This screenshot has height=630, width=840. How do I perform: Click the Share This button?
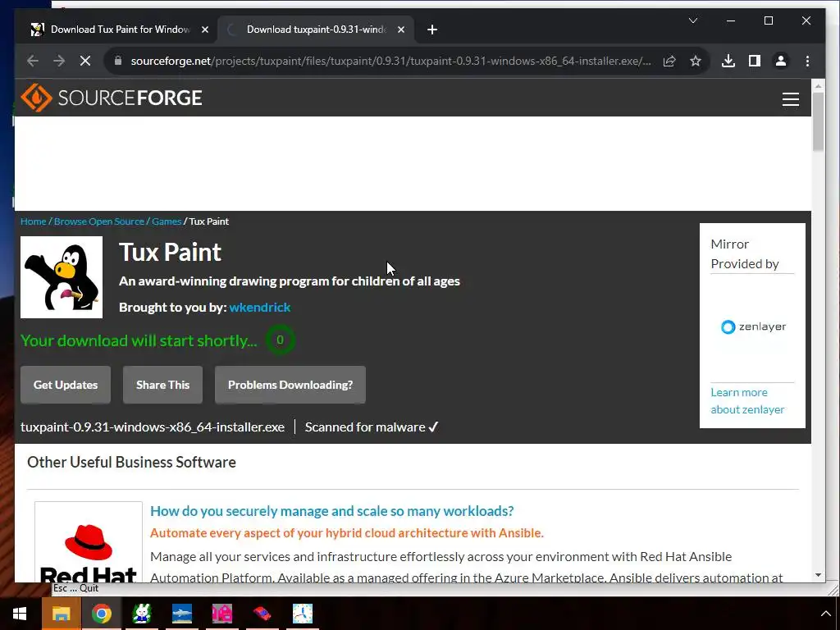[163, 385]
